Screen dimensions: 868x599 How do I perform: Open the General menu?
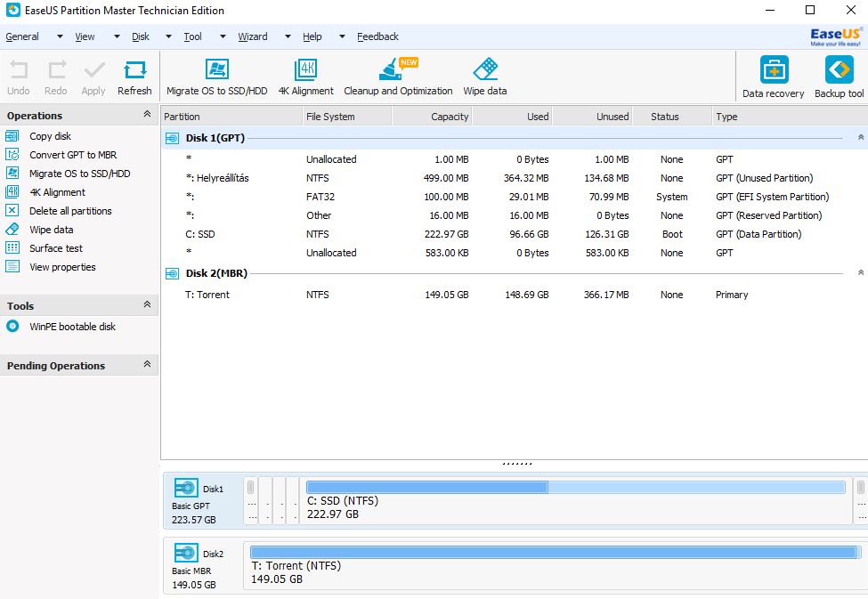click(x=22, y=36)
